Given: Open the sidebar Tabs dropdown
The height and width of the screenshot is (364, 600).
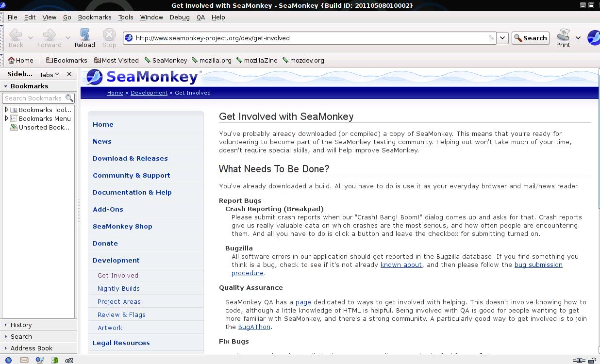Looking at the screenshot, I should click(50, 74).
